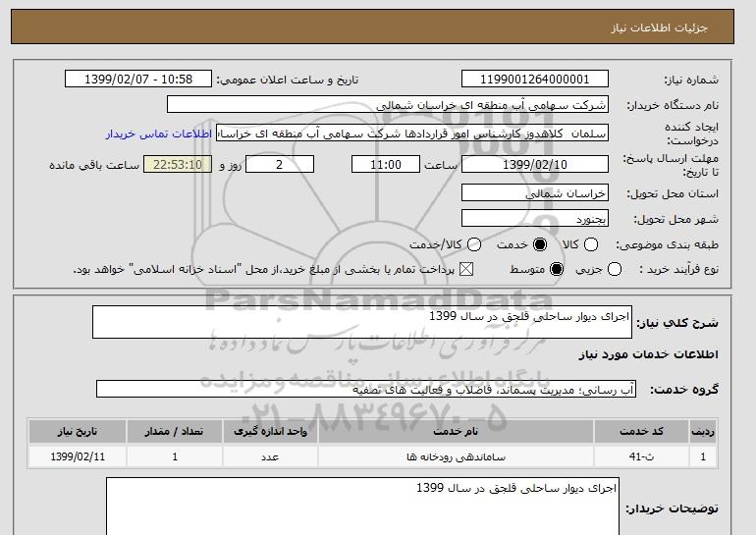Image resolution: width=756 pixels, height=535 pixels.
Task: Select the متوسط purchase type radio
Action: tap(557, 269)
